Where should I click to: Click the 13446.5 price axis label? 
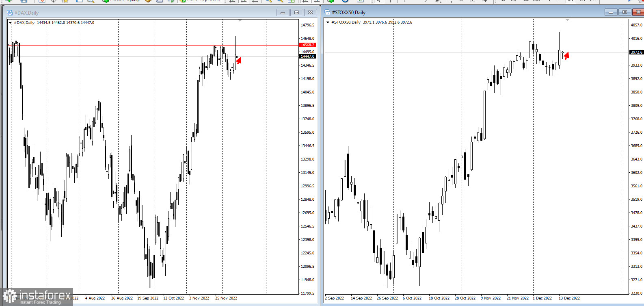click(x=307, y=146)
